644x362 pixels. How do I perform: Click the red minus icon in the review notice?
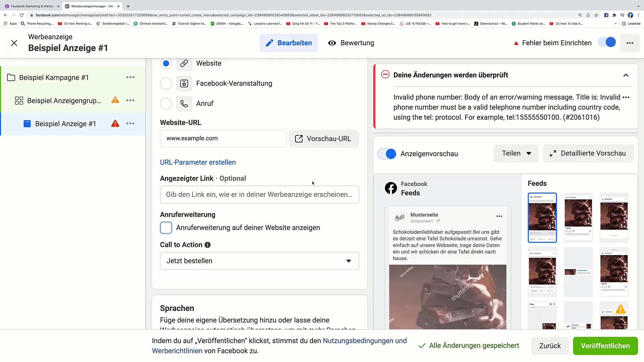pos(385,74)
